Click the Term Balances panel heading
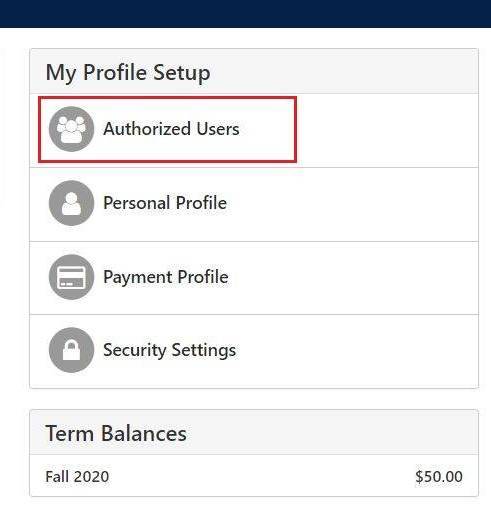 [x=116, y=433]
